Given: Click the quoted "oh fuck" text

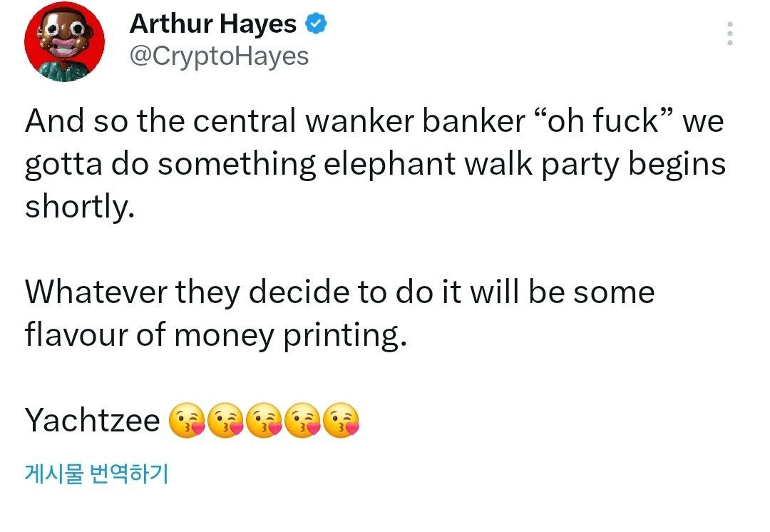Looking at the screenshot, I should [x=605, y=122].
